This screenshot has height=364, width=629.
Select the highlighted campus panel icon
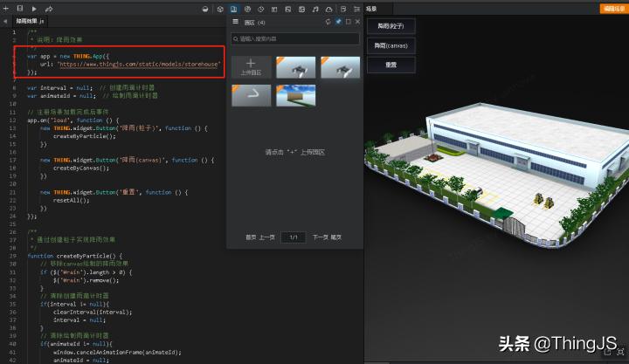tap(234, 9)
